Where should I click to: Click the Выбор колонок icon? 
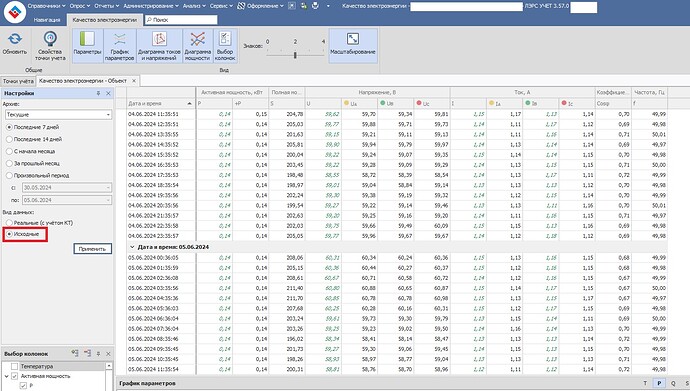click(225, 39)
